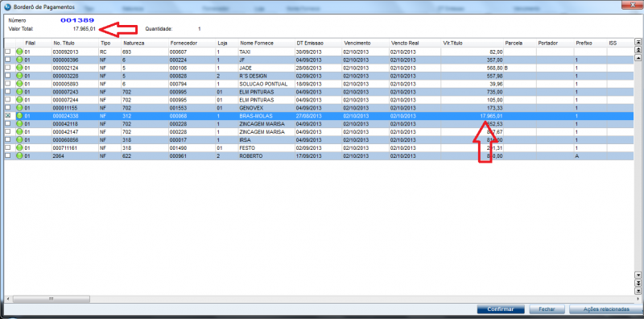
Task: Click the Prefixo column header
Action: 591,43
